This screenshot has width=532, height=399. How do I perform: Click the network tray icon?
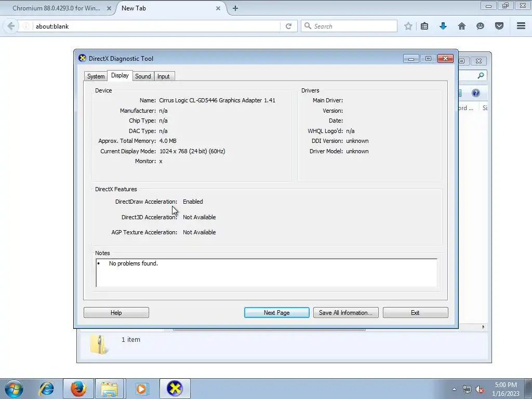pyautogui.click(x=467, y=390)
